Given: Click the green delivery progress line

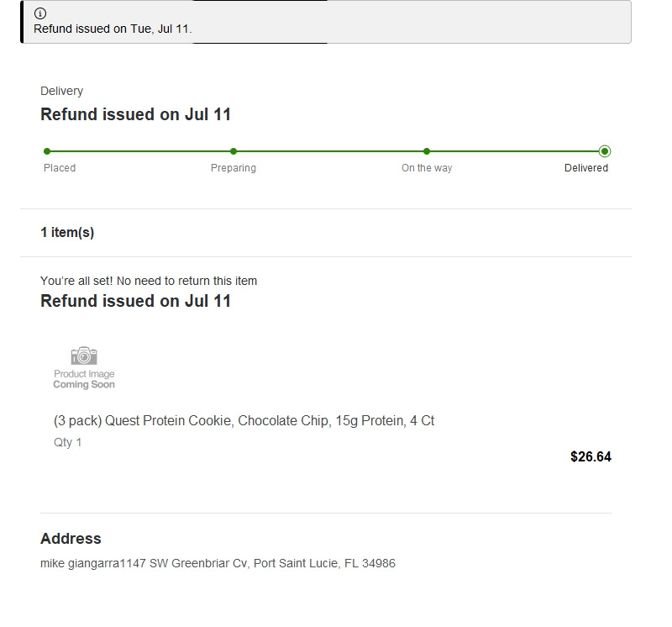Looking at the screenshot, I should [326, 151].
